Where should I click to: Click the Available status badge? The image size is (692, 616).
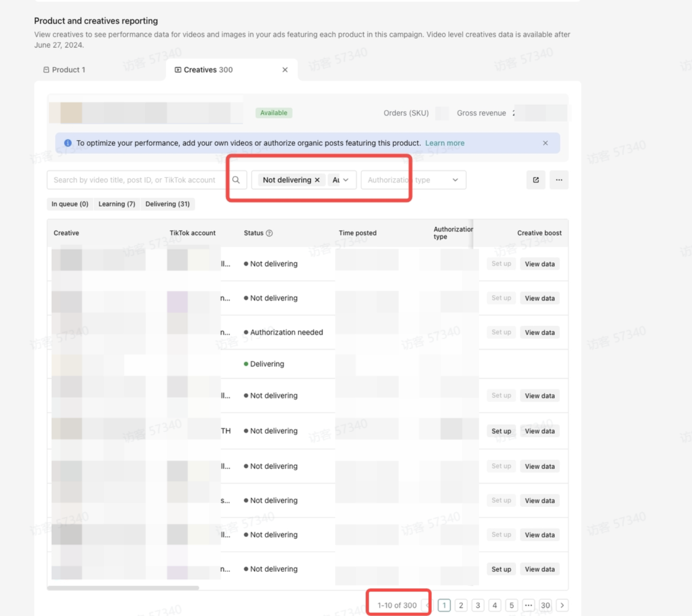click(x=274, y=113)
